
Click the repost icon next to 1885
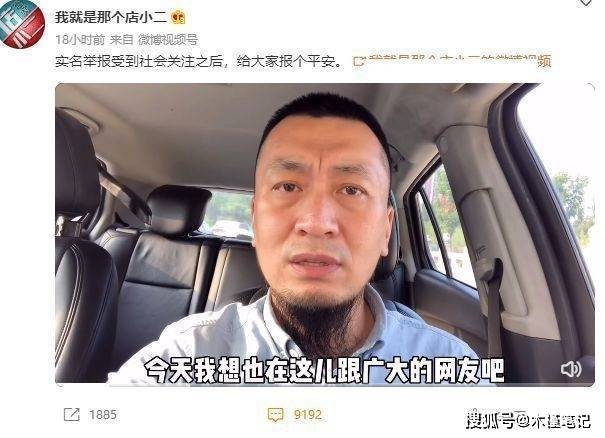(72, 414)
